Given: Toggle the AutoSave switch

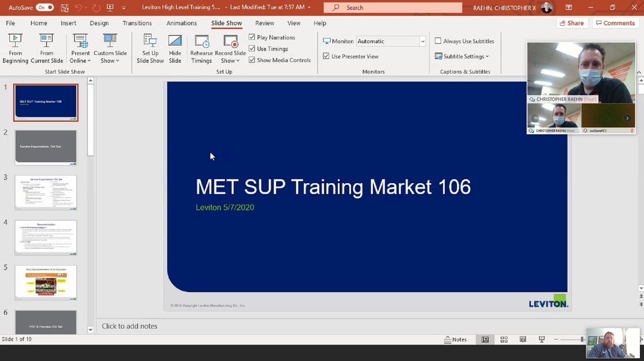Looking at the screenshot, I should pos(45,8).
